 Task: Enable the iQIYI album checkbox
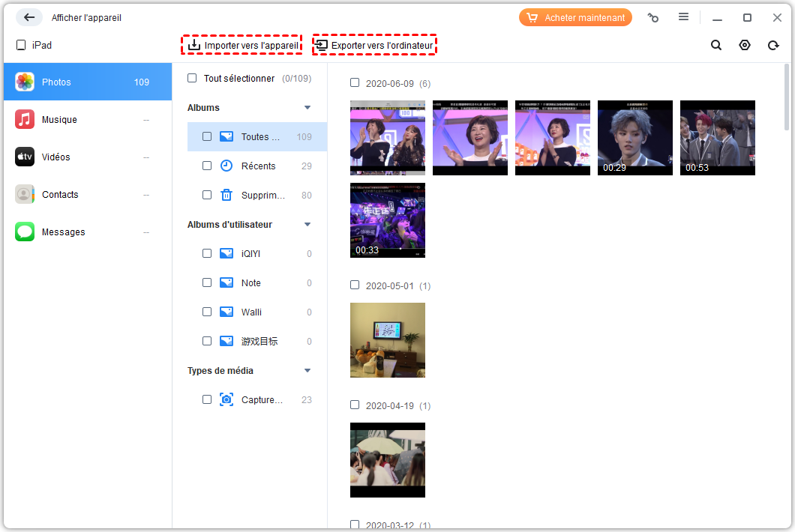click(x=207, y=254)
